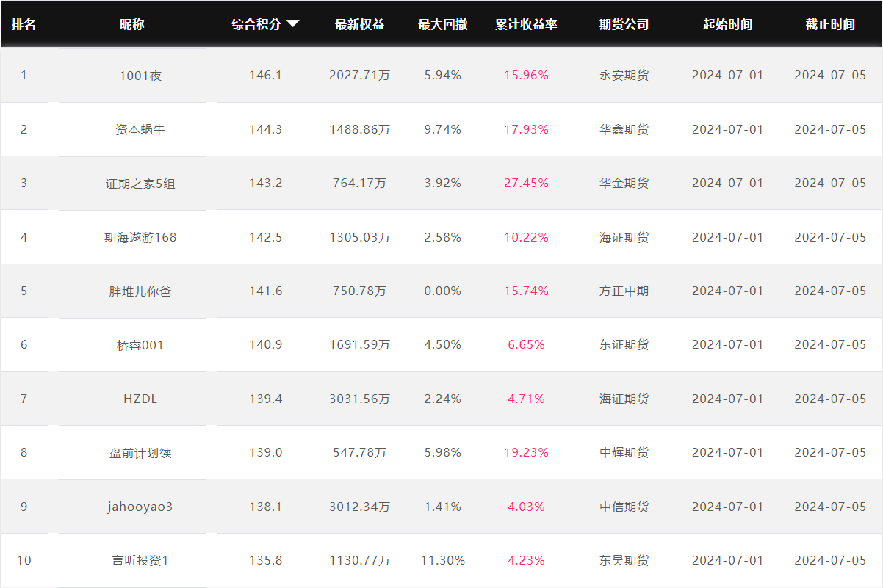The image size is (883, 588).
Task: Open trader jahooyao3 profile
Action: pyautogui.click(x=140, y=507)
